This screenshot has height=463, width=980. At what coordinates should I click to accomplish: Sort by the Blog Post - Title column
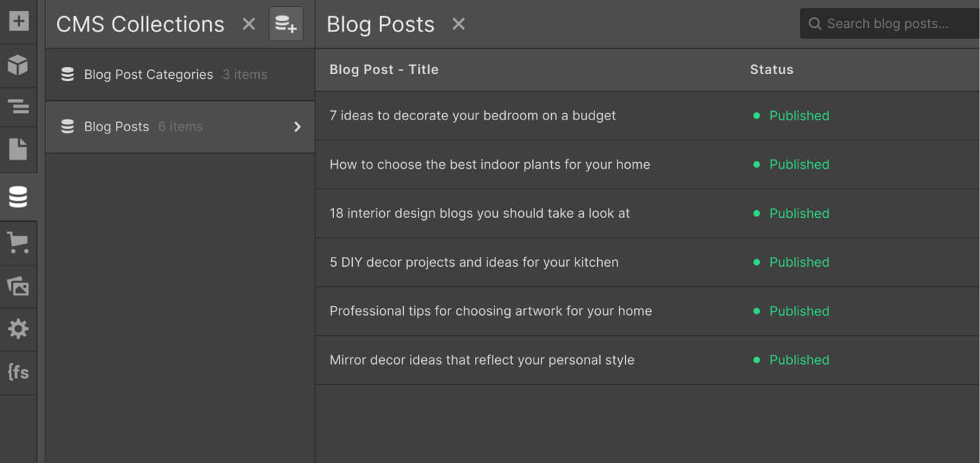coord(384,70)
